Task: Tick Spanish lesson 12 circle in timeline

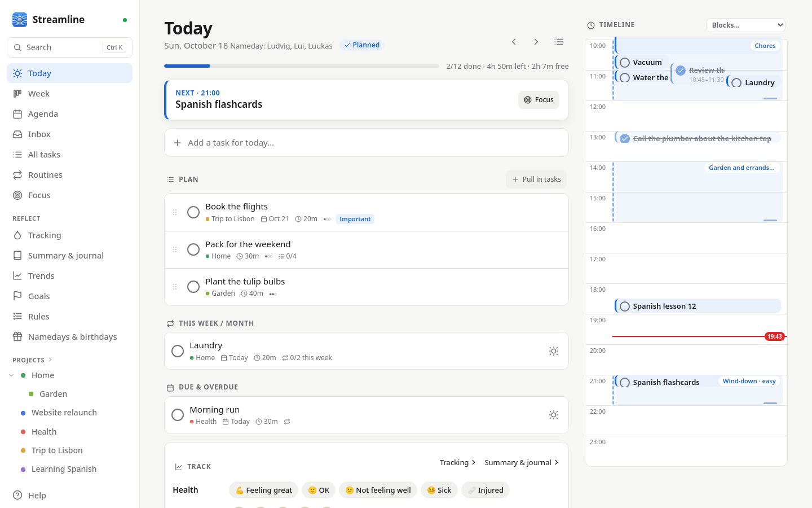Action: coord(625,306)
